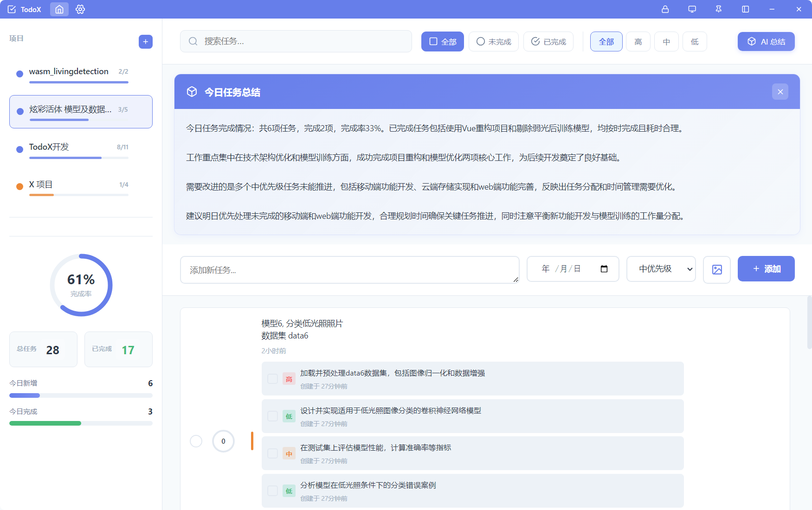Image resolution: width=812 pixels, height=510 pixels.
Task: Click the 添加新任务 input field
Action: (x=350, y=269)
